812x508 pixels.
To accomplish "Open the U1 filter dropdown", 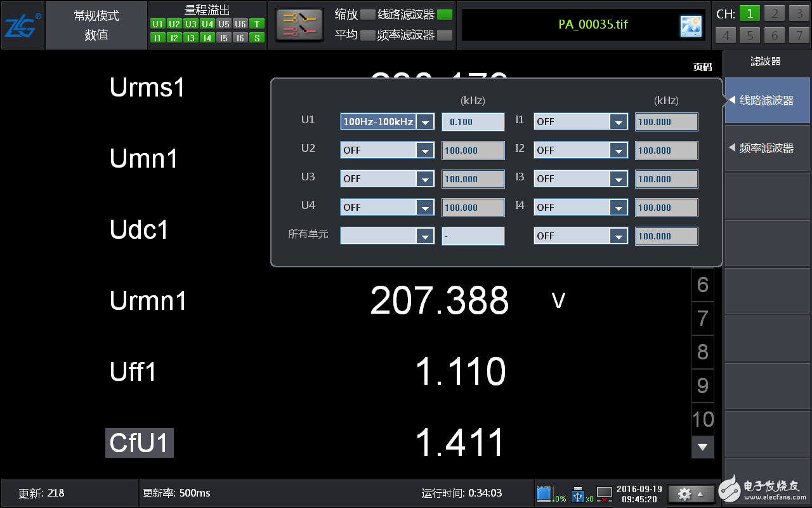I will point(425,122).
